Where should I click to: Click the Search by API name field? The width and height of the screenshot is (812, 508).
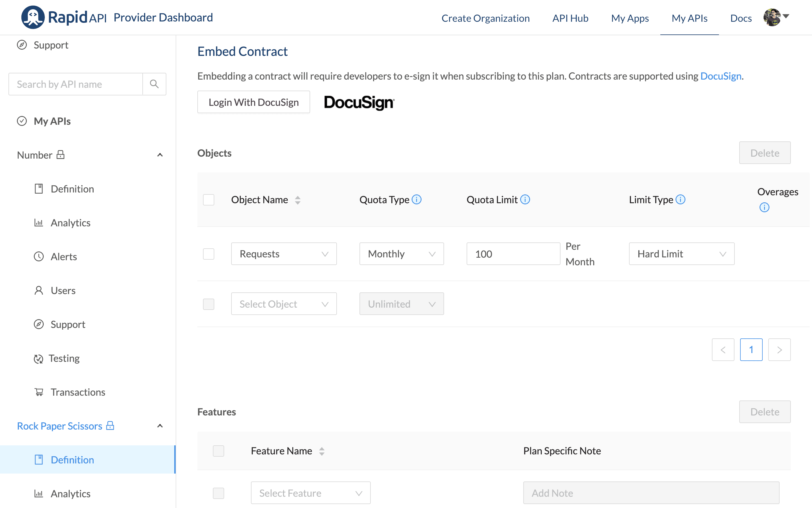76,84
